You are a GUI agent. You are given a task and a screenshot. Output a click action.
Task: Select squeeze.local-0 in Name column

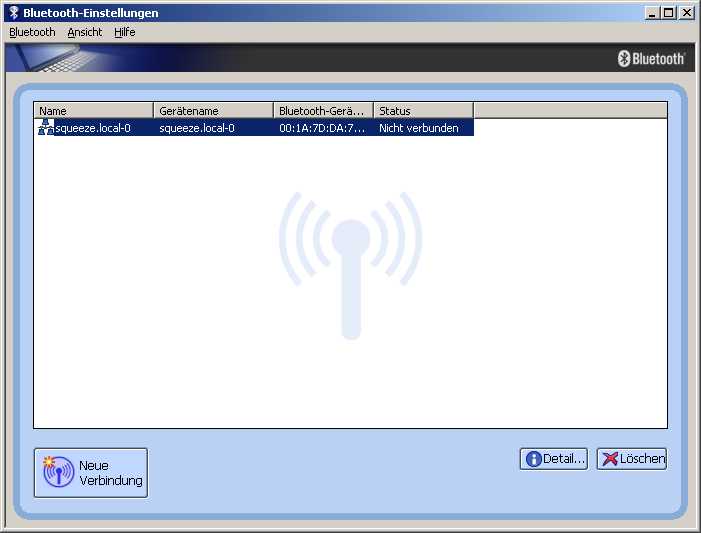coord(93,128)
